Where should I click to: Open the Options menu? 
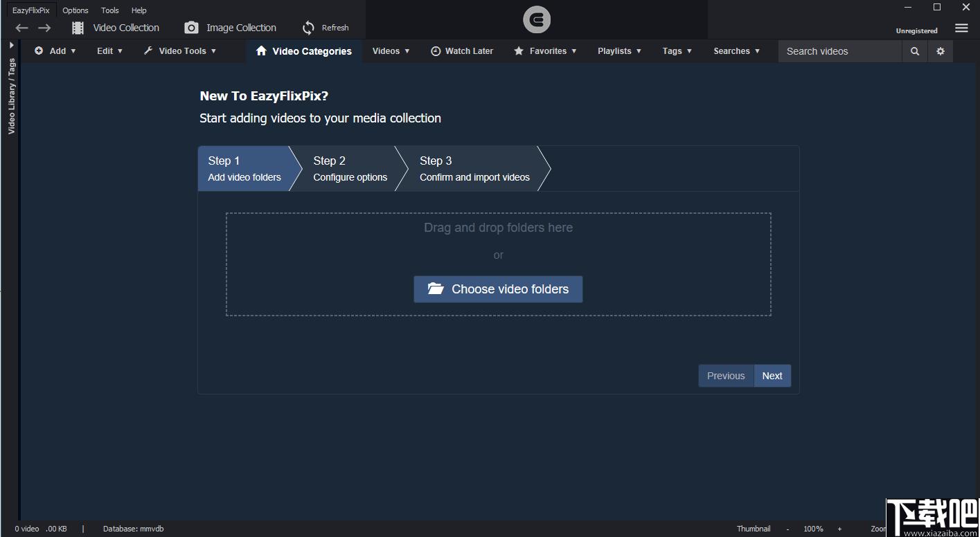(x=75, y=10)
